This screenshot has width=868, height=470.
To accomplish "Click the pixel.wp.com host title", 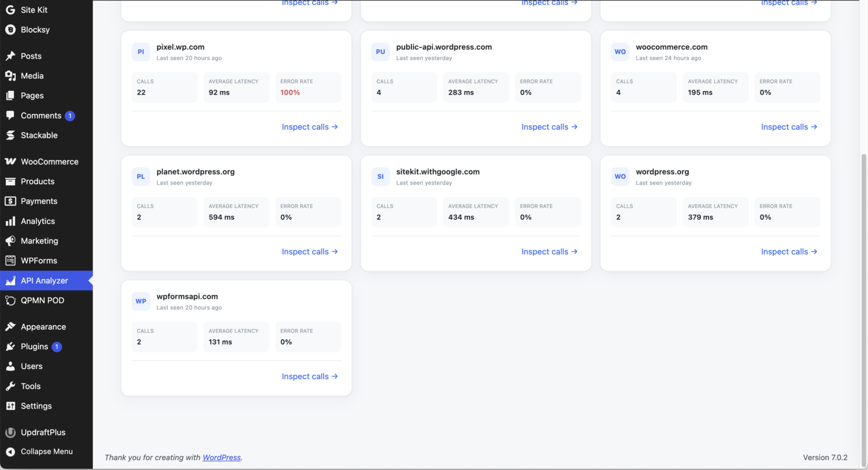I will tap(180, 47).
